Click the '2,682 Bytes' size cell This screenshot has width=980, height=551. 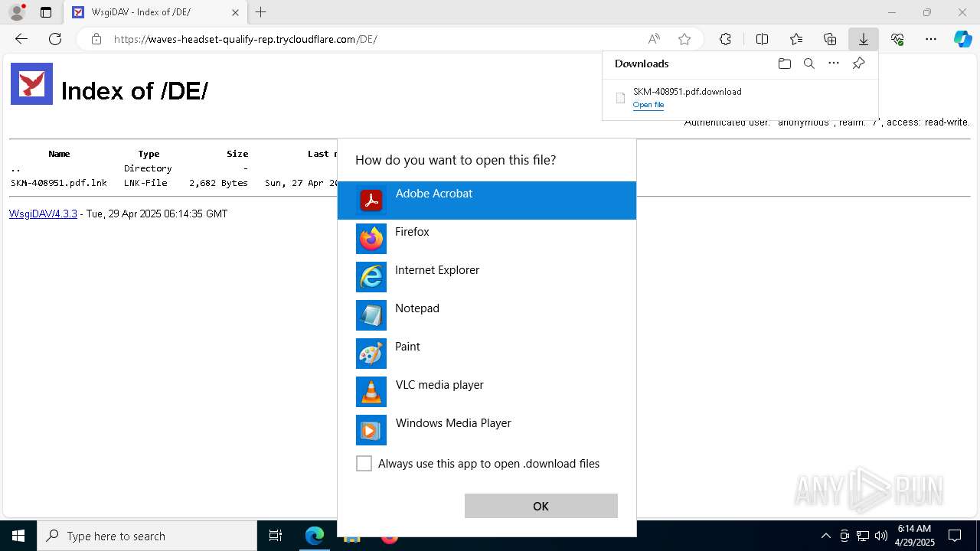click(x=219, y=183)
